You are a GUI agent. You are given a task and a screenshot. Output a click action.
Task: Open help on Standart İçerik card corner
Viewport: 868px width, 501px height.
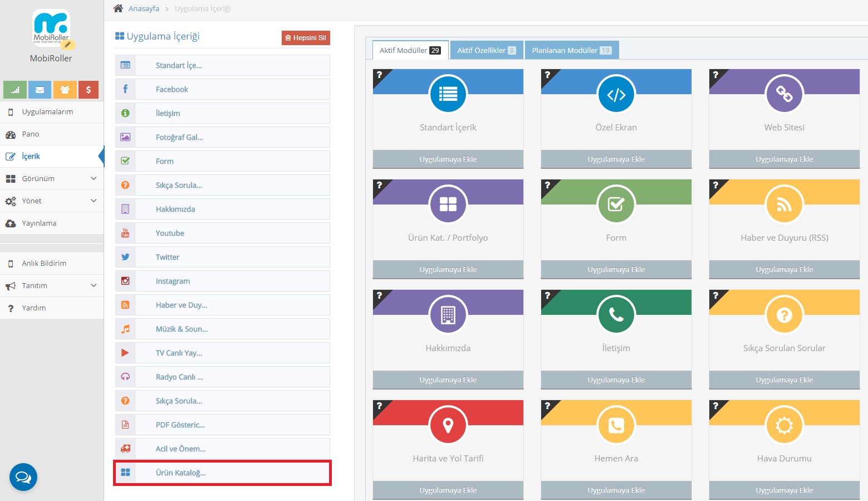click(x=379, y=75)
